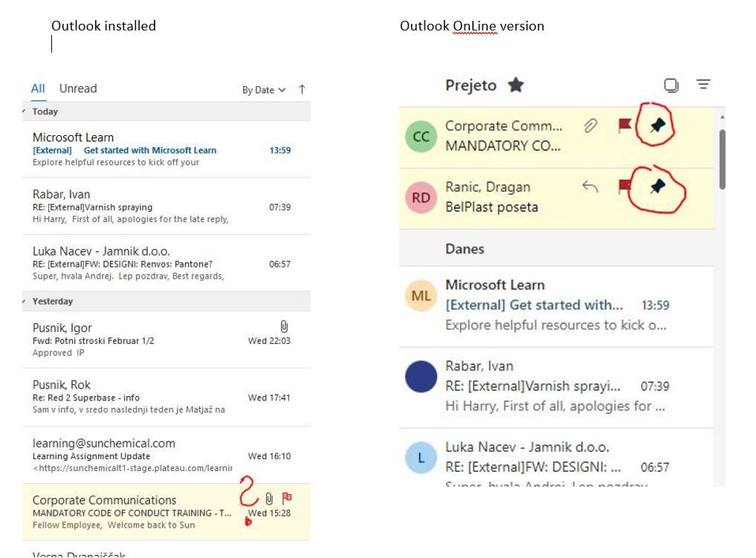
Task: Click ML avatar of Microsoft Learn email
Action: pyautogui.click(x=421, y=296)
